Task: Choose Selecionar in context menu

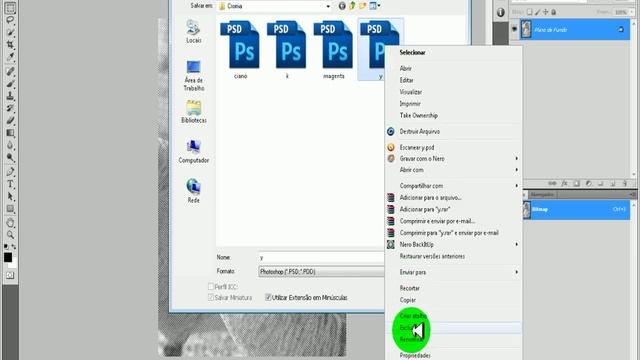Action: [x=453, y=52]
